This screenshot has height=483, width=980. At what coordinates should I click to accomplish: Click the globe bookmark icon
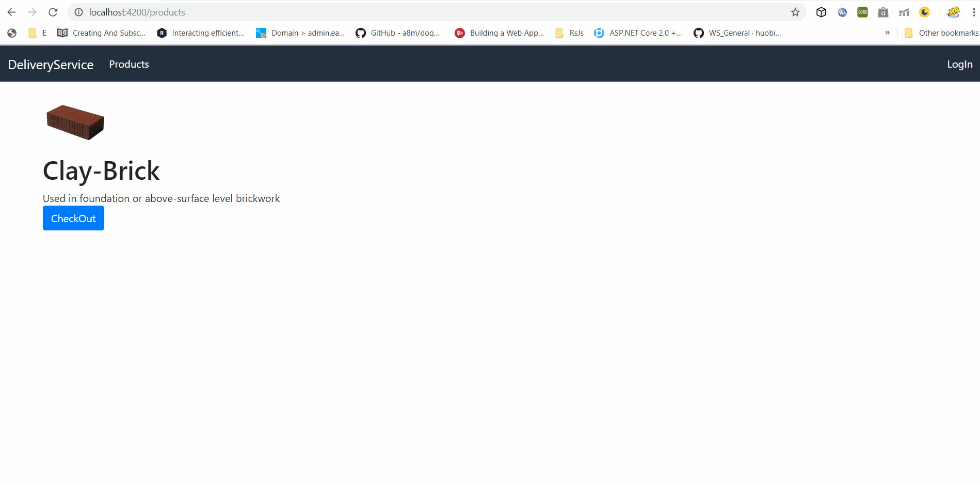(11, 33)
